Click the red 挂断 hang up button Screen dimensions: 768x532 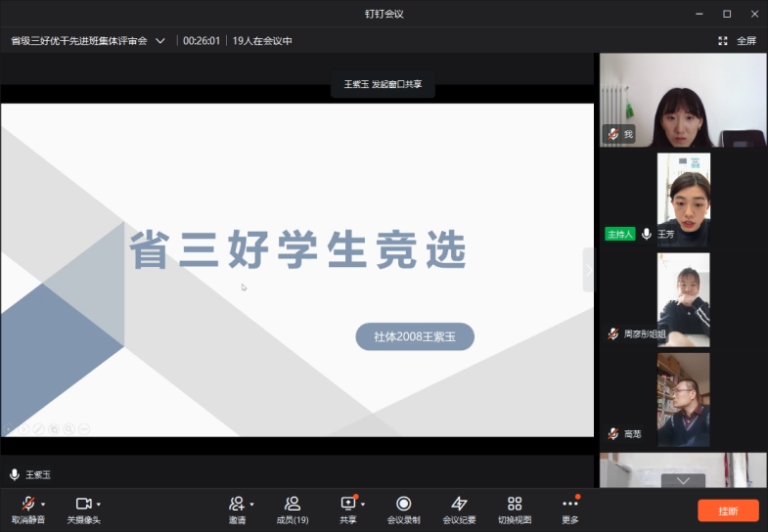click(x=728, y=510)
